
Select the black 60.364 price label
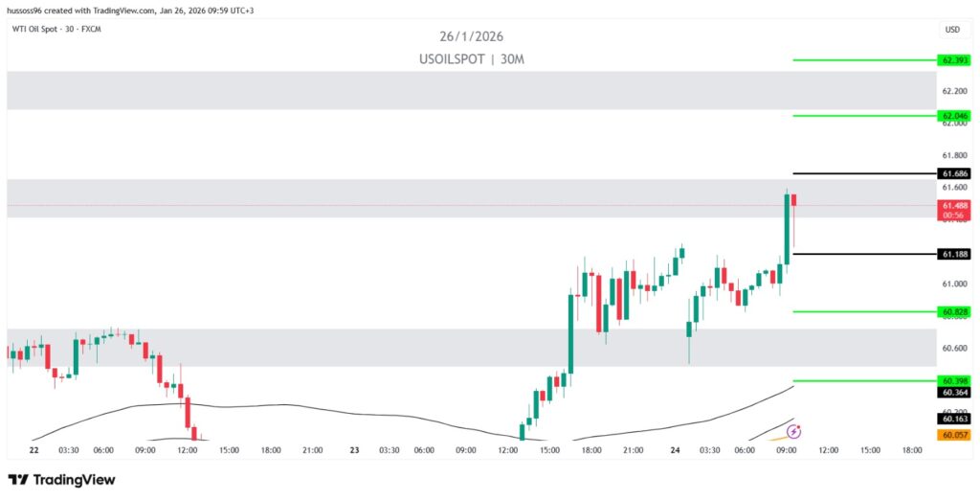click(954, 392)
